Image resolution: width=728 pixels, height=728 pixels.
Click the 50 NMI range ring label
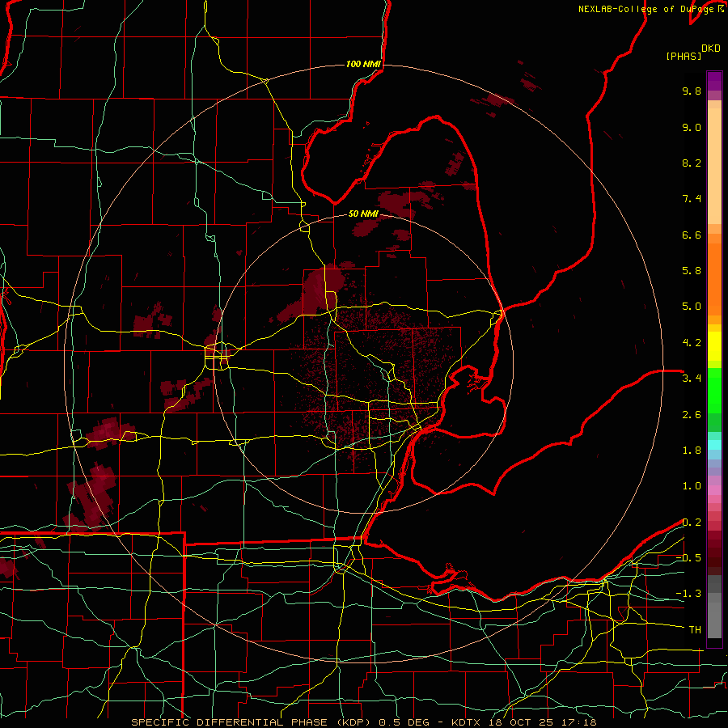pyautogui.click(x=363, y=214)
